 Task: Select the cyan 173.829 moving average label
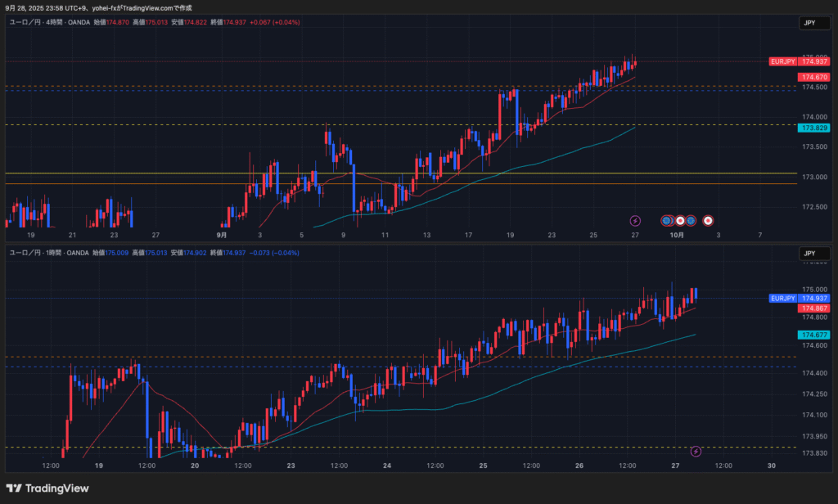coord(815,128)
